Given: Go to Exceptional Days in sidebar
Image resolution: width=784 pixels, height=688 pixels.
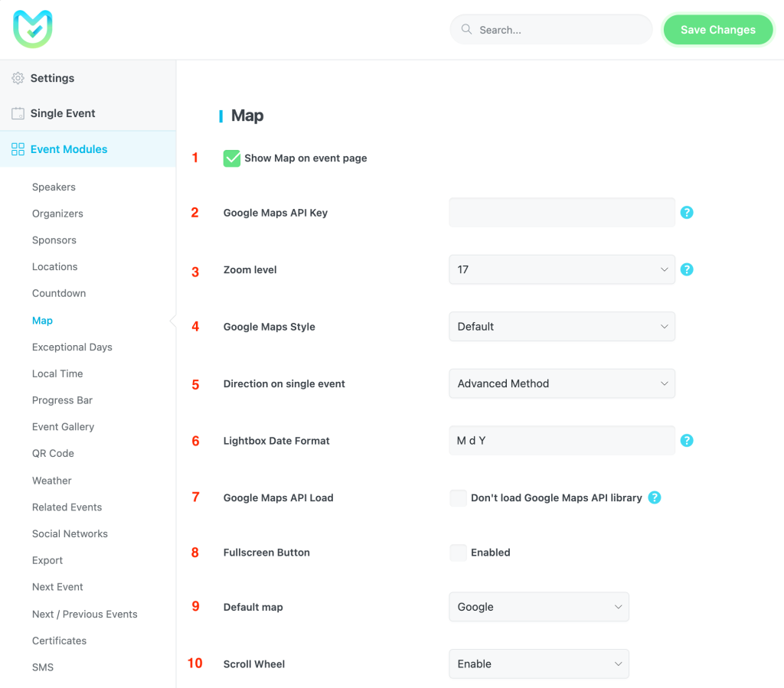Looking at the screenshot, I should click(72, 347).
